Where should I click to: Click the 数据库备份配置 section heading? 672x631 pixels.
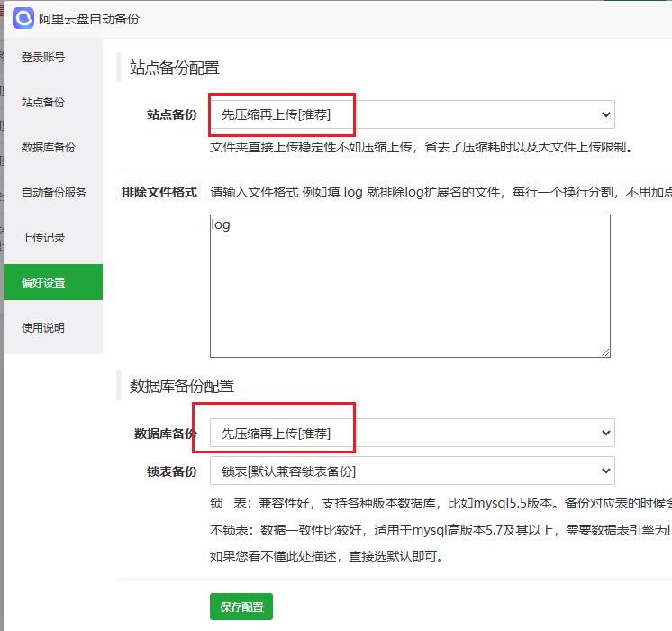(x=182, y=386)
